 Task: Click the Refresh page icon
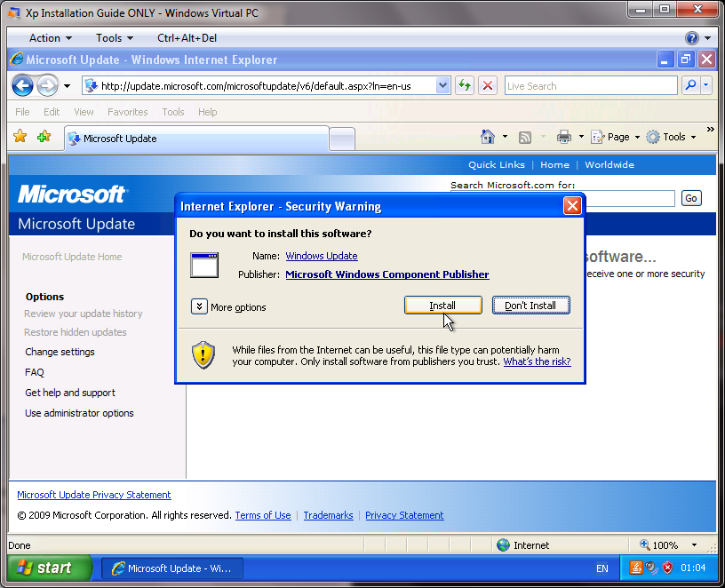tap(465, 85)
